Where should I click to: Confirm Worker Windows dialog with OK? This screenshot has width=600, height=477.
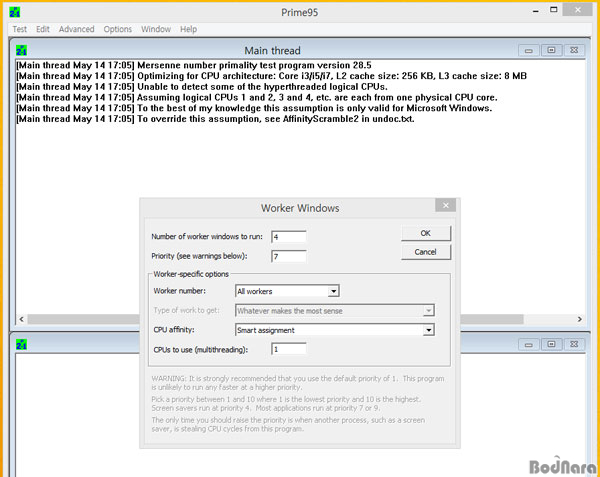[426, 233]
